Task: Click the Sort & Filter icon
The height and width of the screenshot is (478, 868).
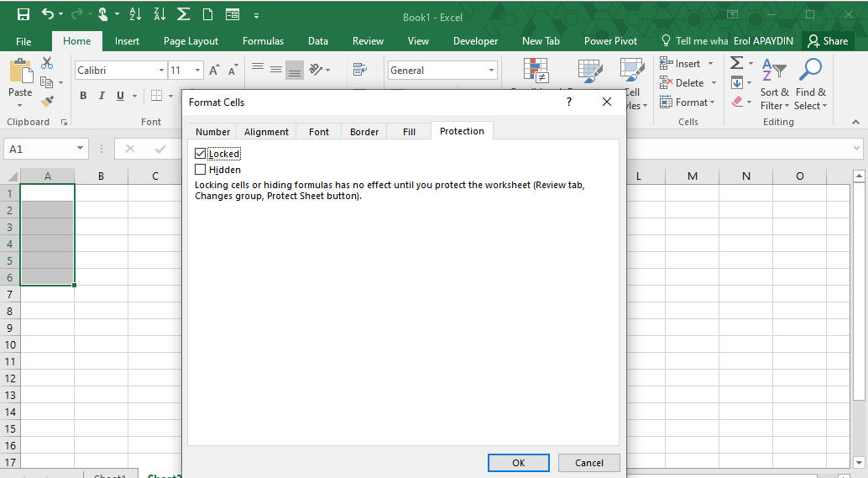Action: coord(774,71)
